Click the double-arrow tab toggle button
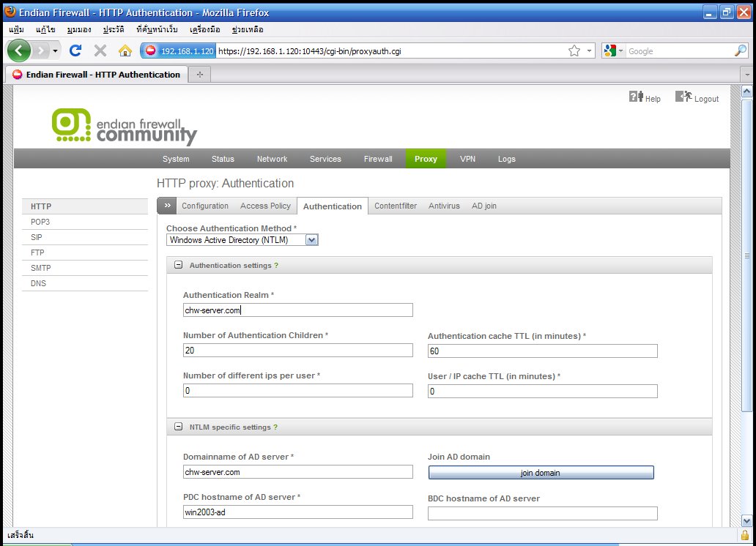 167,206
